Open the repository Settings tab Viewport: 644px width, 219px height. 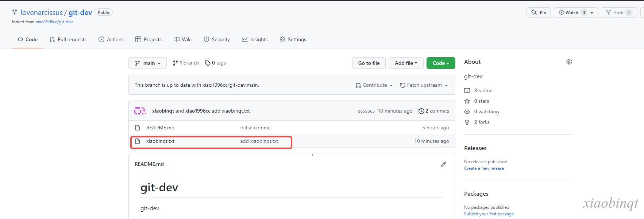click(x=293, y=39)
